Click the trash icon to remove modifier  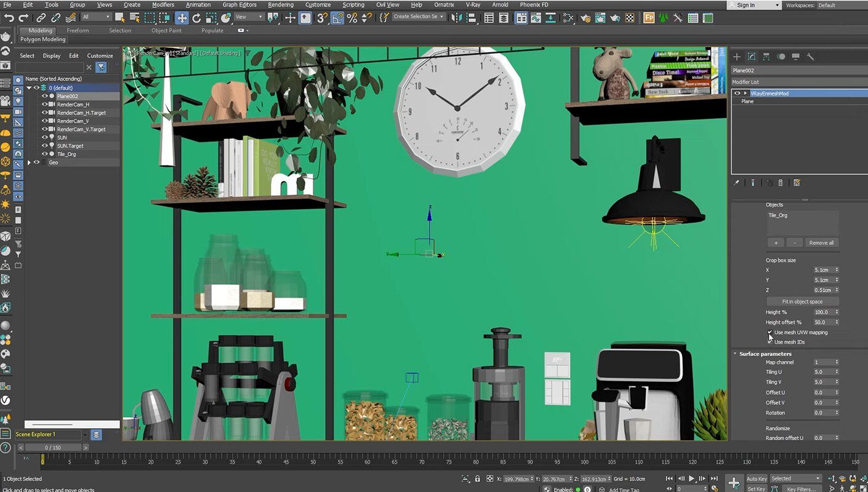coord(781,183)
